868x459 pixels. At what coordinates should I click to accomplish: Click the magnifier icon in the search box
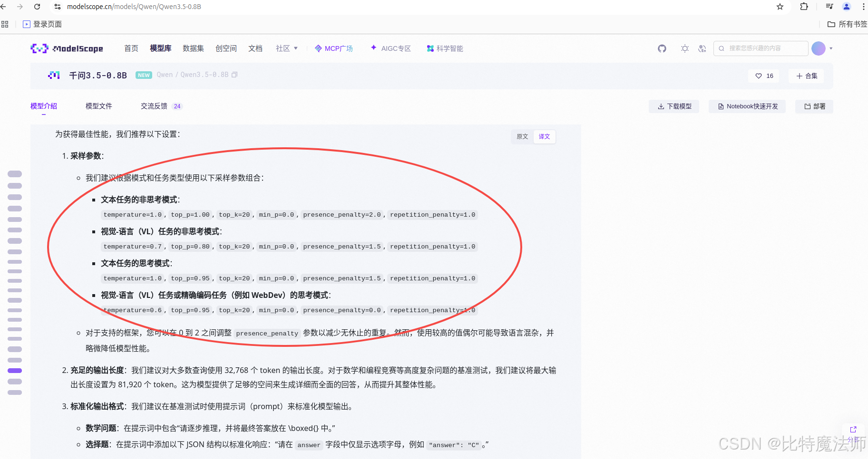click(x=722, y=48)
